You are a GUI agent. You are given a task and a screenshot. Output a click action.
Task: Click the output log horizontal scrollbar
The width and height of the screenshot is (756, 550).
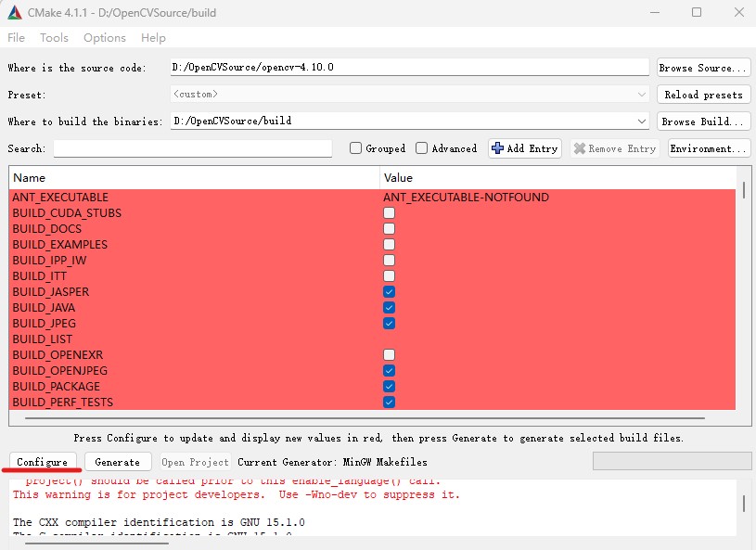coord(96,544)
